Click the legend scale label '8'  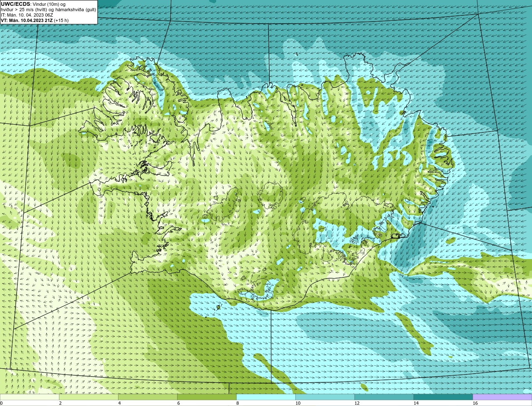[237, 403]
